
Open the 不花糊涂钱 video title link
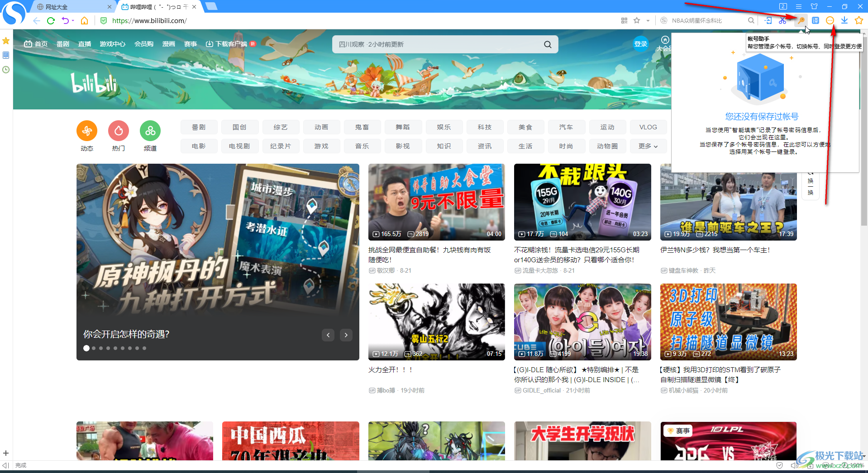(x=577, y=255)
